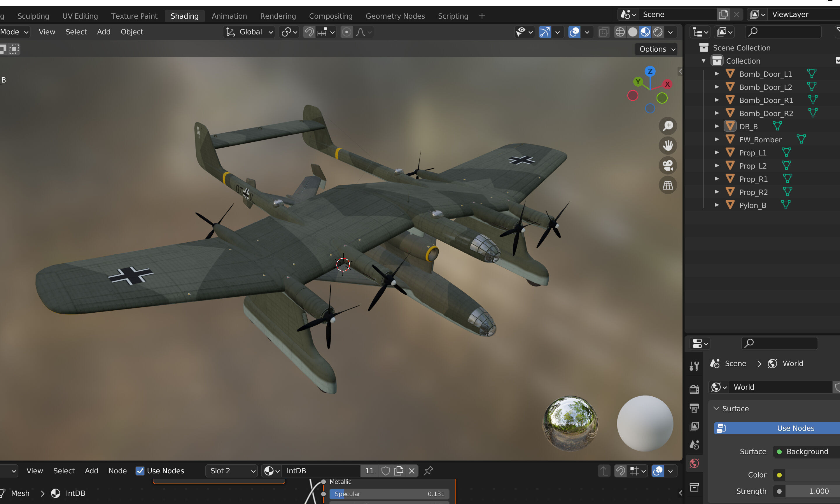Toggle snapping magnet in viewport header
The width and height of the screenshot is (840, 504).
click(309, 32)
